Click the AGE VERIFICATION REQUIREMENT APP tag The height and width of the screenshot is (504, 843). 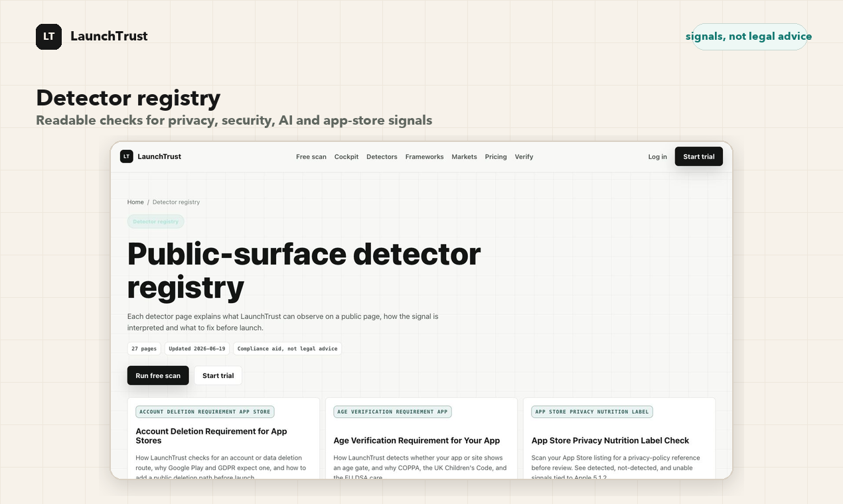click(x=392, y=412)
